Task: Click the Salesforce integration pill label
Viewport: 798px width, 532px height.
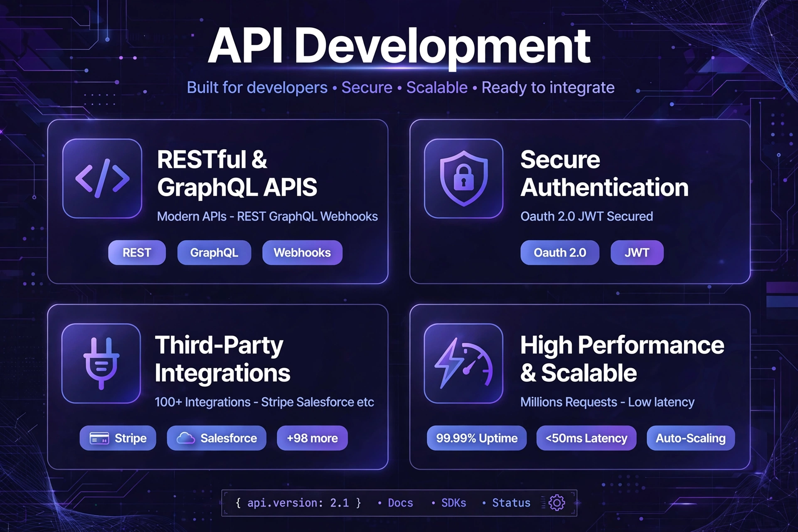Action: click(229, 438)
